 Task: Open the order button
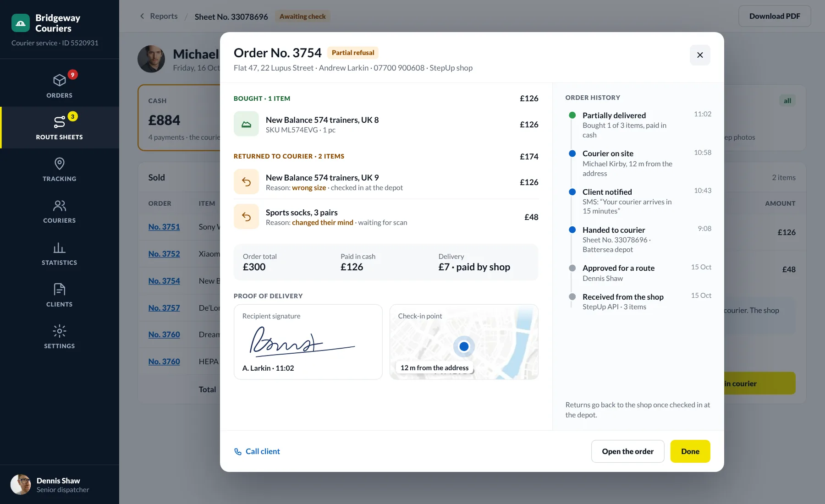point(627,451)
